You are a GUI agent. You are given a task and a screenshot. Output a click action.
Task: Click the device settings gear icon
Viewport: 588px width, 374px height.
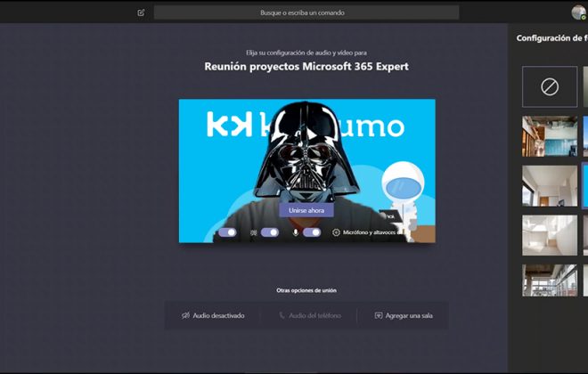pos(336,232)
